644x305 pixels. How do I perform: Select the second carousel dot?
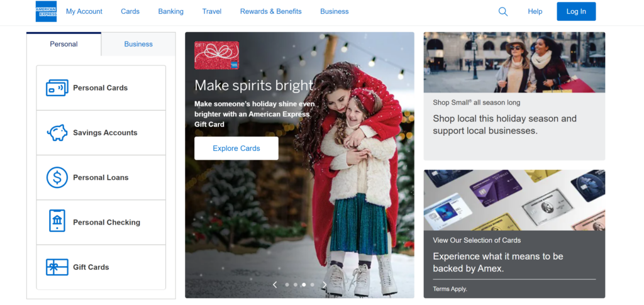[x=296, y=284]
